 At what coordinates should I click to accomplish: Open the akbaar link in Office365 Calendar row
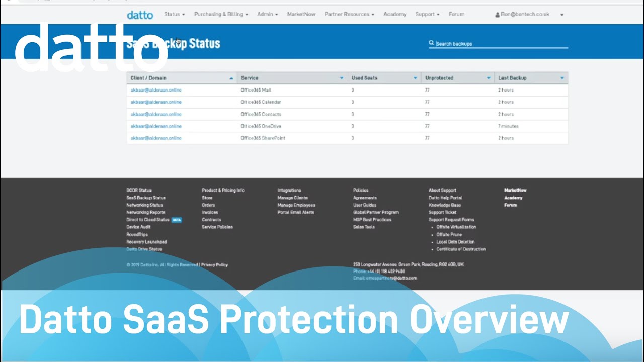pyautogui.click(x=156, y=102)
